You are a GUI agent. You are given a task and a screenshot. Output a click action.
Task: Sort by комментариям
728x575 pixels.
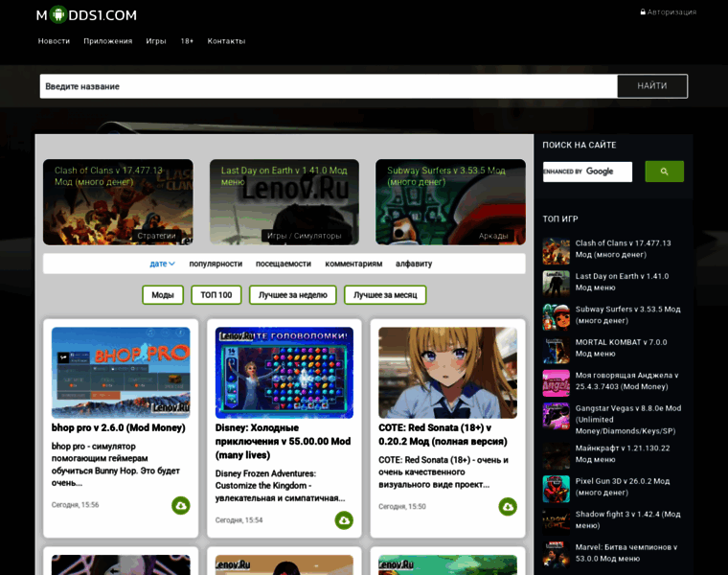point(353,264)
